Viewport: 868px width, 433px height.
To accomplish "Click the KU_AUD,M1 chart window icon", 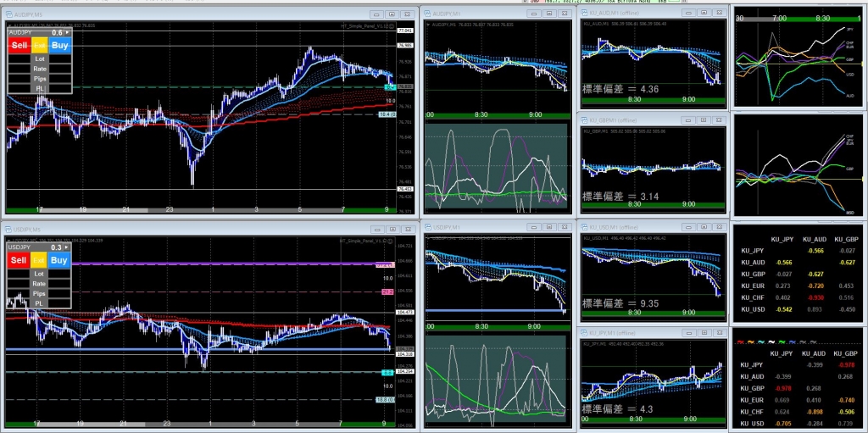I will pos(585,14).
